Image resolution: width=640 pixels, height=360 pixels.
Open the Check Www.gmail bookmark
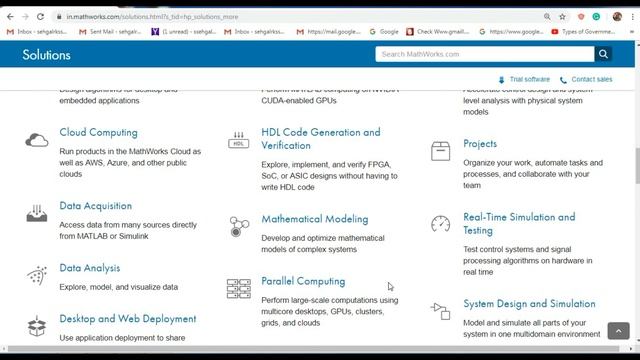[x=438, y=31]
